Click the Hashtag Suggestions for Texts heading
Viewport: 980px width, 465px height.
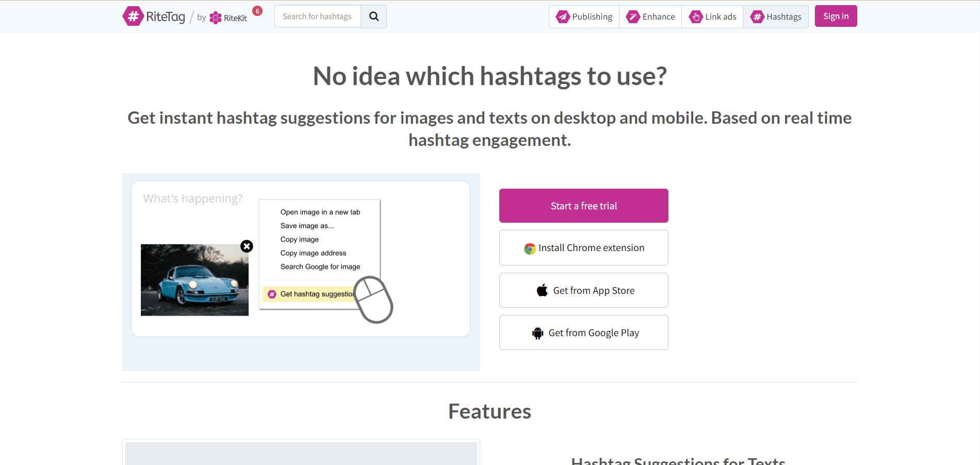(x=678, y=460)
